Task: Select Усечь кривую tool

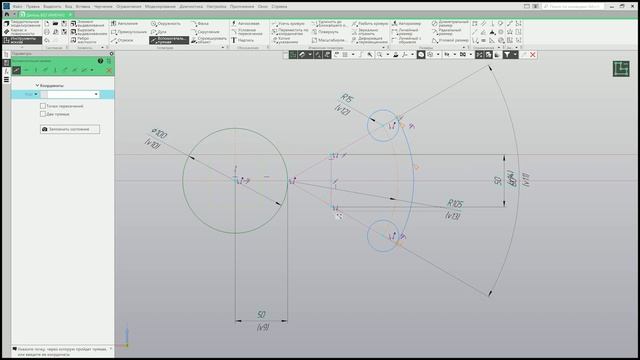Action: (288, 24)
